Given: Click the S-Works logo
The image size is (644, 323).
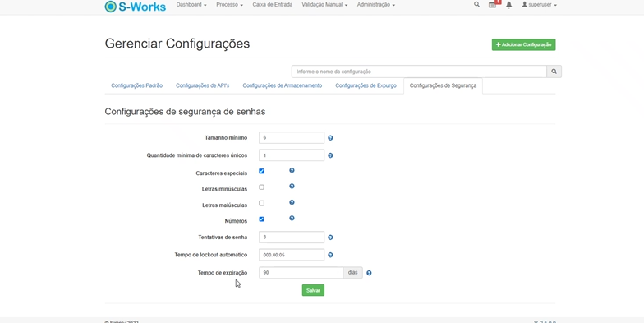Looking at the screenshot, I should tap(135, 7).
